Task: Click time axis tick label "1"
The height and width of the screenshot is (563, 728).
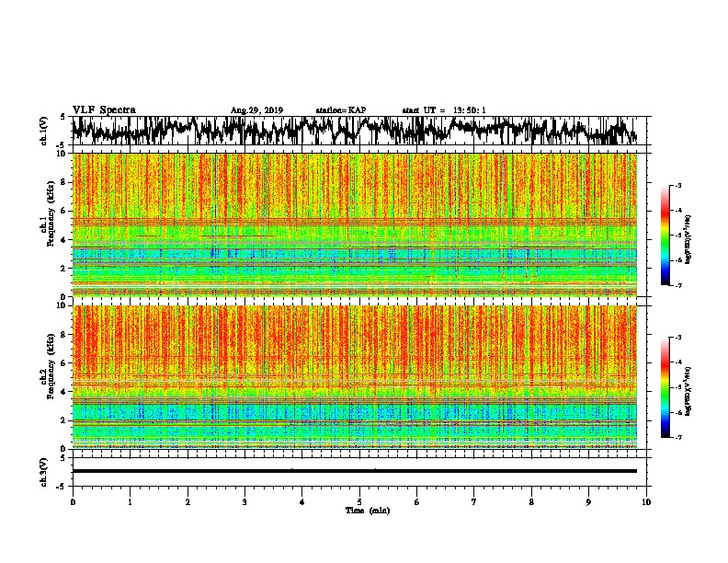Action: tap(130, 502)
